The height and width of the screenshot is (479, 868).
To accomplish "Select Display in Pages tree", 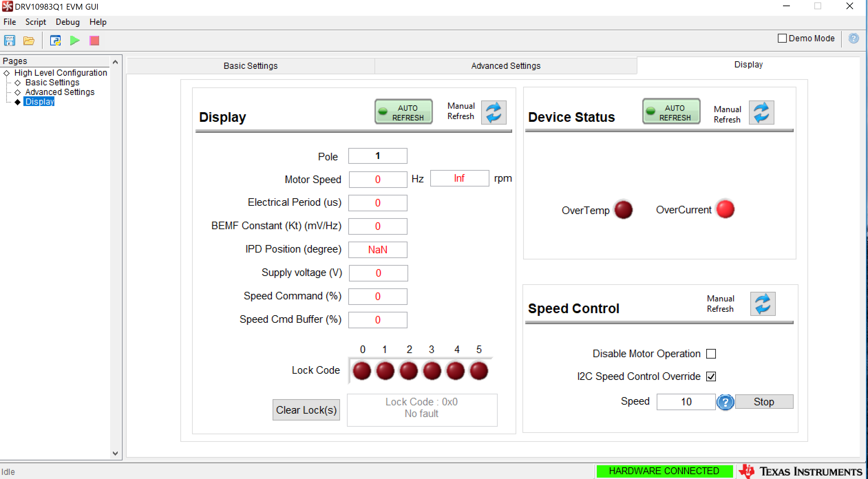I will pos(39,102).
